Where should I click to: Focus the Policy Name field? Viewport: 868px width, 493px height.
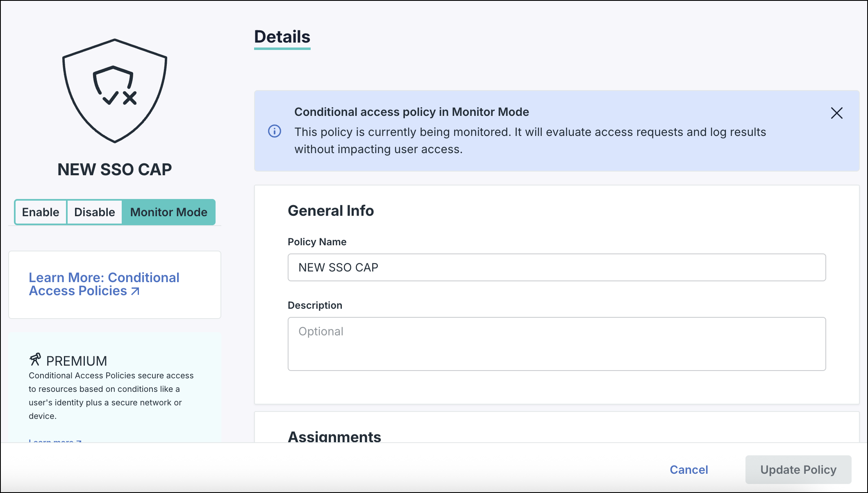point(557,267)
